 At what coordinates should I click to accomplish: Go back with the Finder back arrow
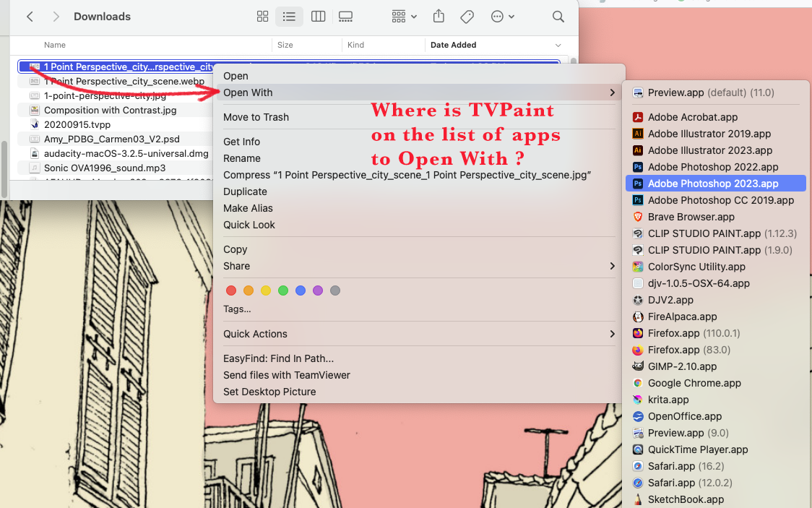click(x=30, y=17)
